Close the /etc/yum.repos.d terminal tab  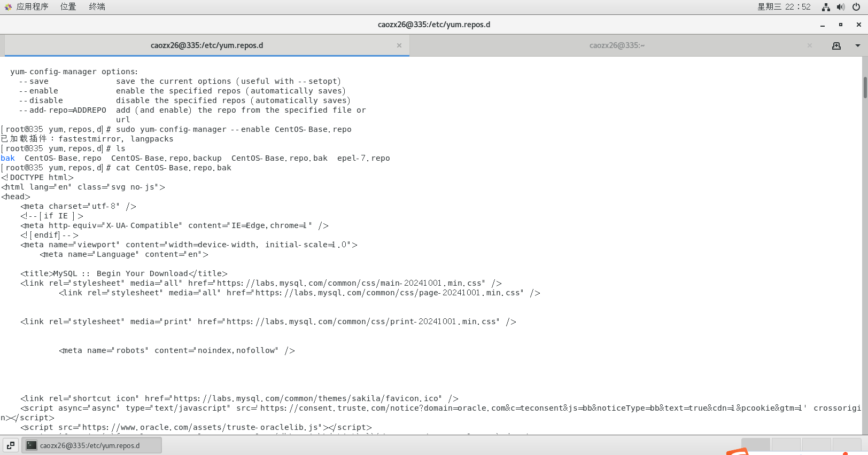pyautogui.click(x=399, y=45)
